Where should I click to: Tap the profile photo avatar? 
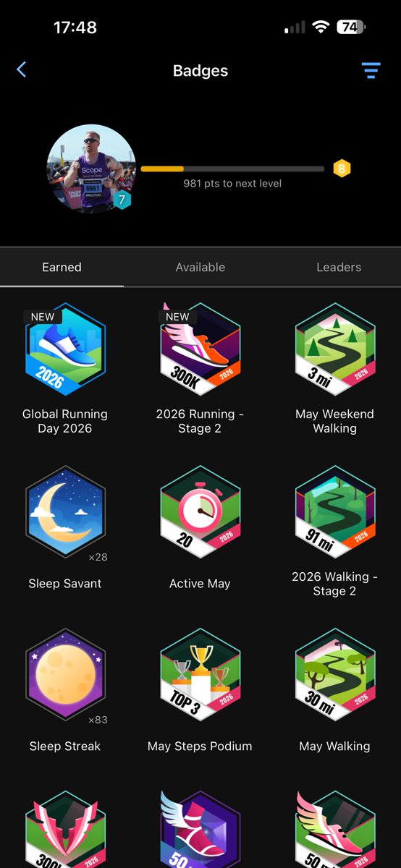(x=91, y=169)
